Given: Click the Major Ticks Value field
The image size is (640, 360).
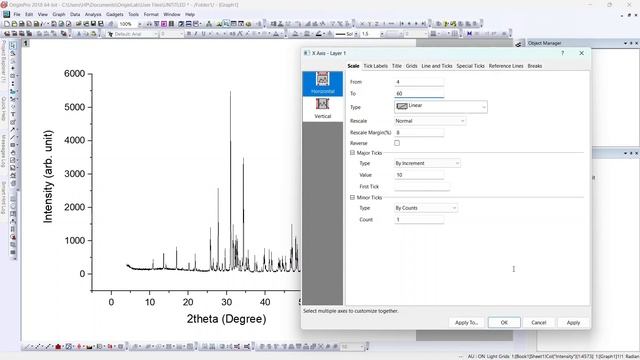Looking at the screenshot, I should coord(419,175).
